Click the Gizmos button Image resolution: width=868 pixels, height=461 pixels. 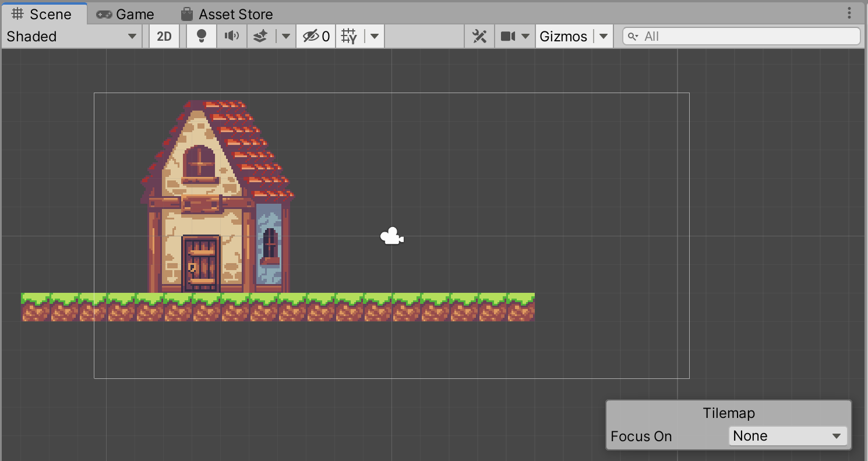point(563,36)
